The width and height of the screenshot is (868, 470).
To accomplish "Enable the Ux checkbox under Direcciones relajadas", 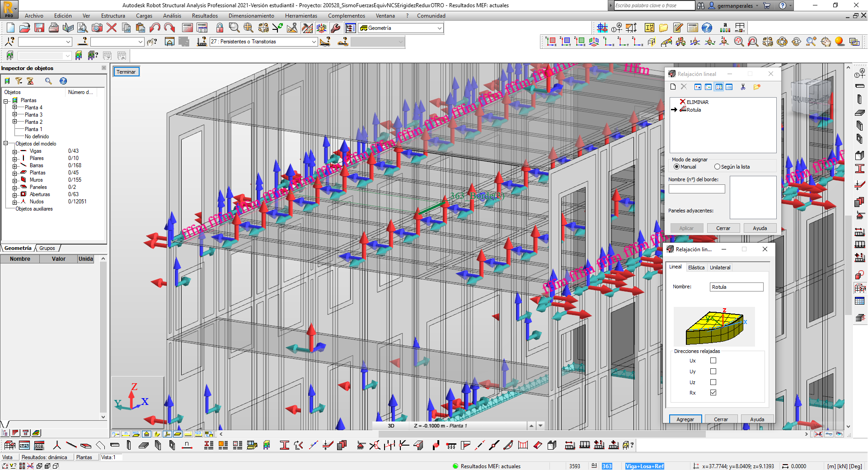I will 713,360.
